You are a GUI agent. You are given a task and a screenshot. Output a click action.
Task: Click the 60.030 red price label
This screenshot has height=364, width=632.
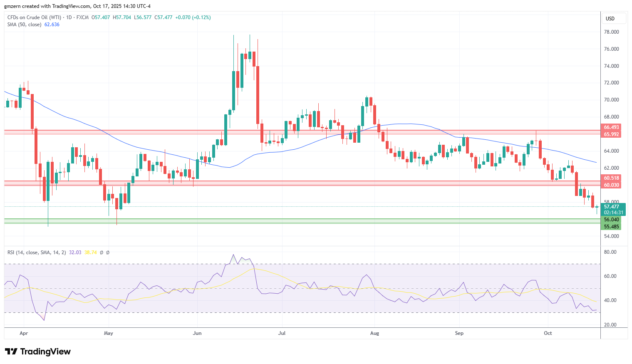coord(611,185)
